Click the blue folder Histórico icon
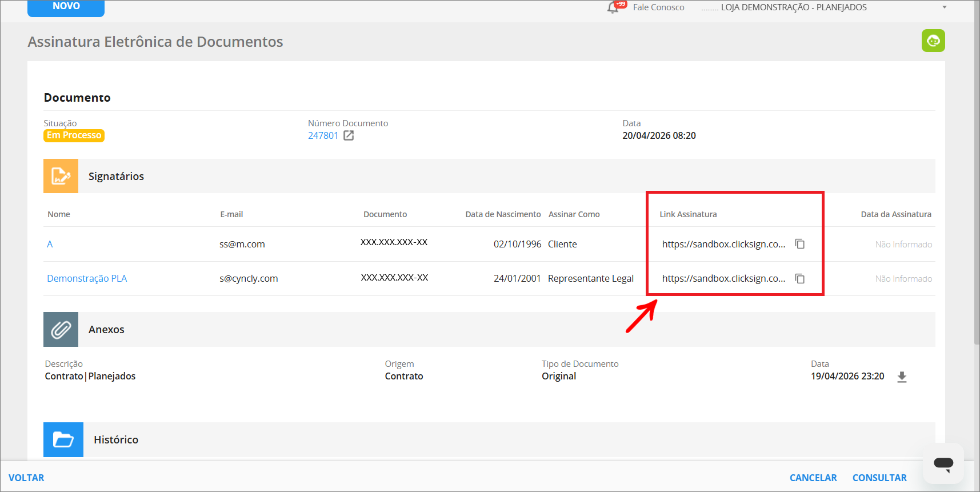This screenshot has height=492, width=980. pos(63,439)
